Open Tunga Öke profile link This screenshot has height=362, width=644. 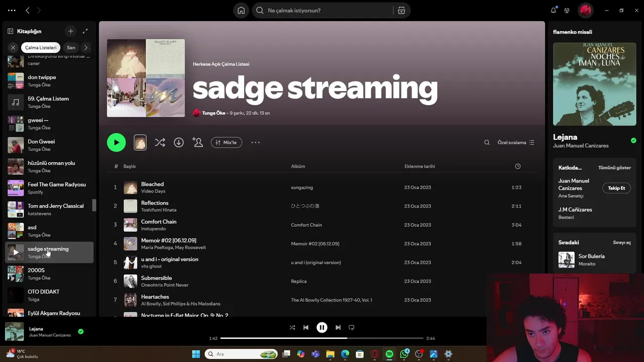[x=213, y=113]
